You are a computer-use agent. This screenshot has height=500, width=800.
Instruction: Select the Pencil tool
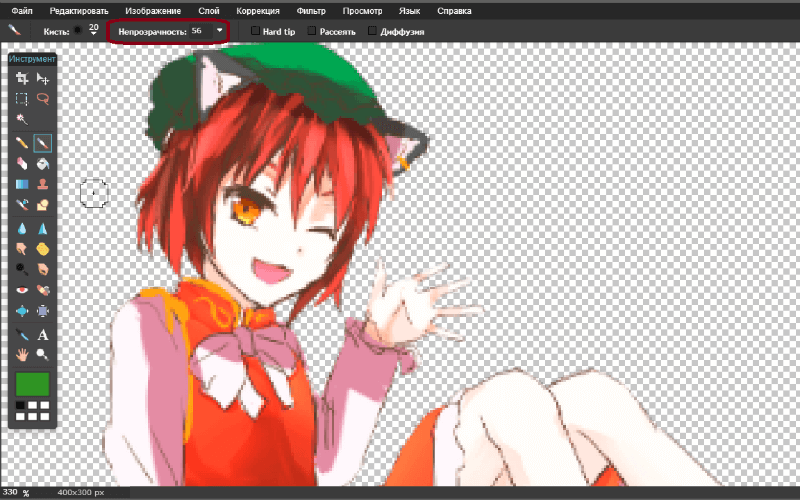pyautogui.click(x=22, y=144)
